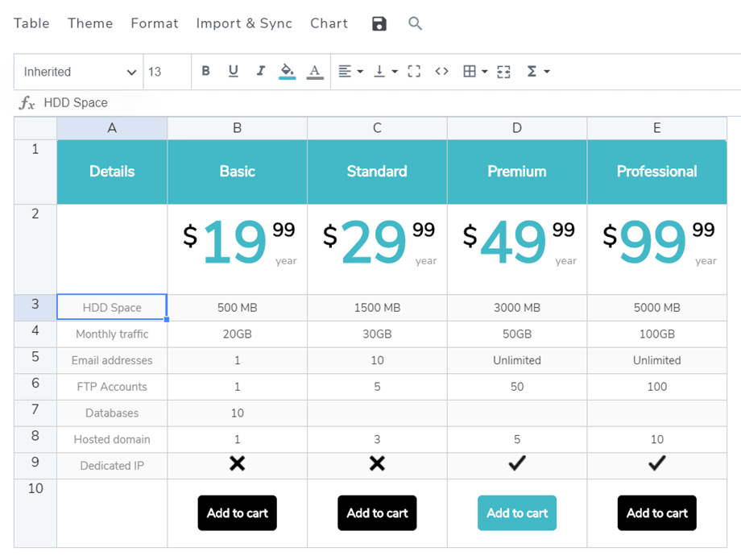
Task: Click the X mark in Basic Dedicated IP
Action: coord(237,464)
